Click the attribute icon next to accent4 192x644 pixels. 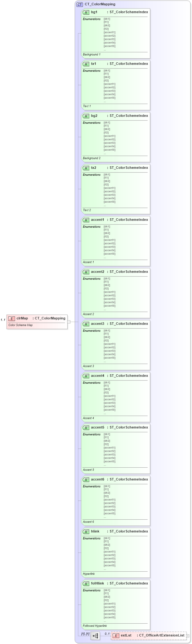[86, 376]
